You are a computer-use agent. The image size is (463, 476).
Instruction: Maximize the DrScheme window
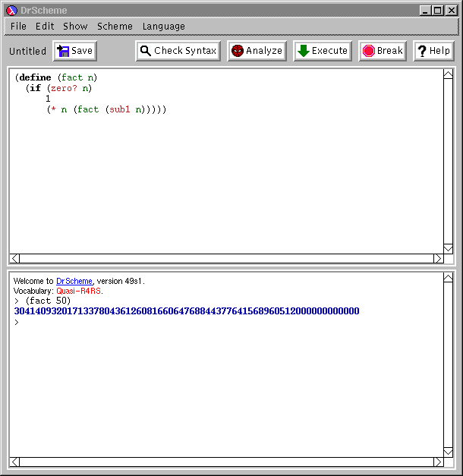(x=438, y=11)
